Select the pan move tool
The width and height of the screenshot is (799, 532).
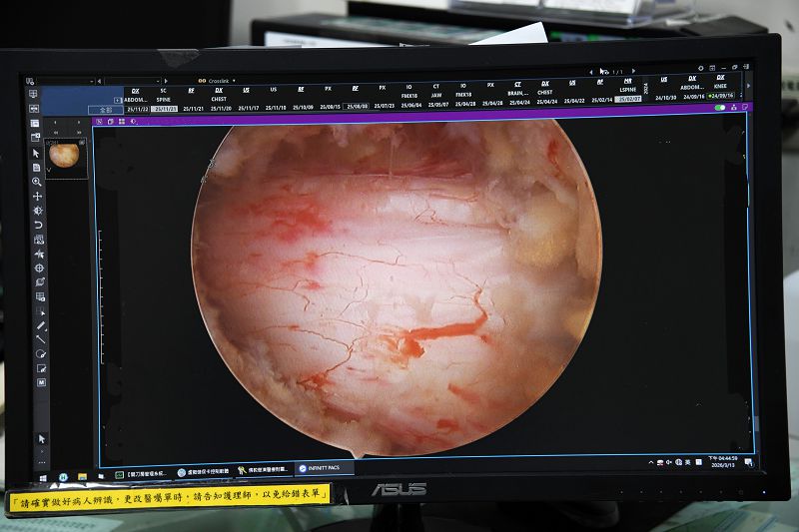[38, 197]
